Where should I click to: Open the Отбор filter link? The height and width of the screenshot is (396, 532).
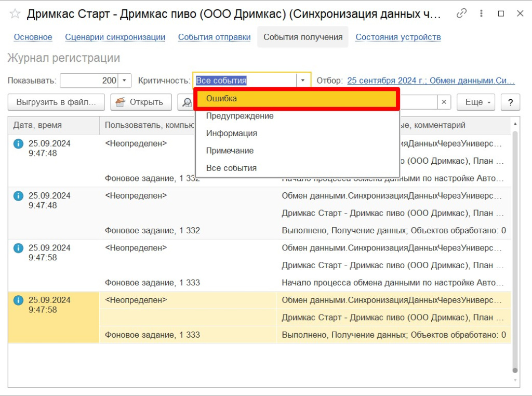point(431,81)
